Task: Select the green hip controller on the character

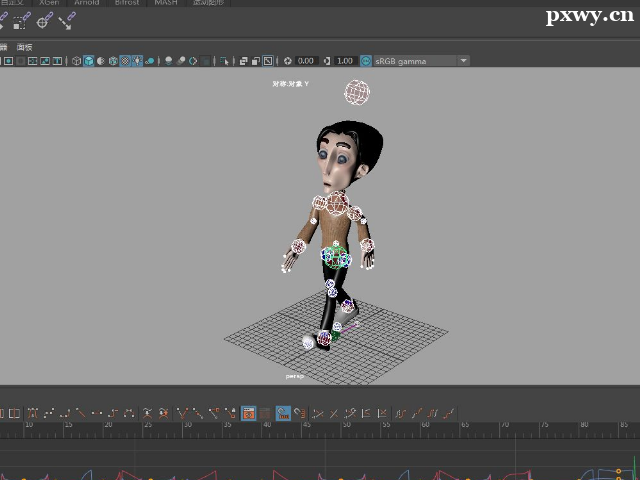Action: click(x=336, y=257)
